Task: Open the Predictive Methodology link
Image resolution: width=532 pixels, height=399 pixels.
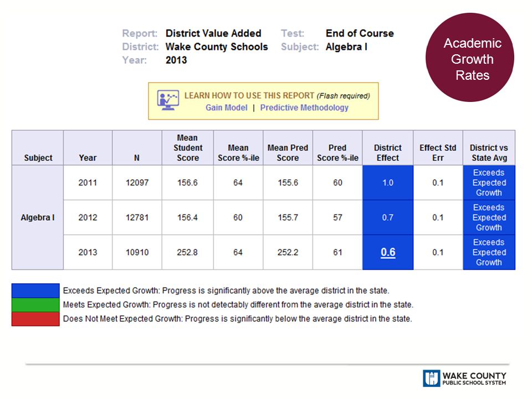Action: pyautogui.click(x=304, y=108)
